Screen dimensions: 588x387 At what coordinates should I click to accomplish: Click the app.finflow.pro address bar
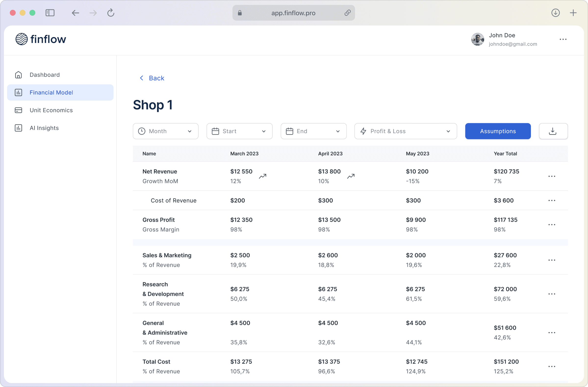(x=293, y=13)
